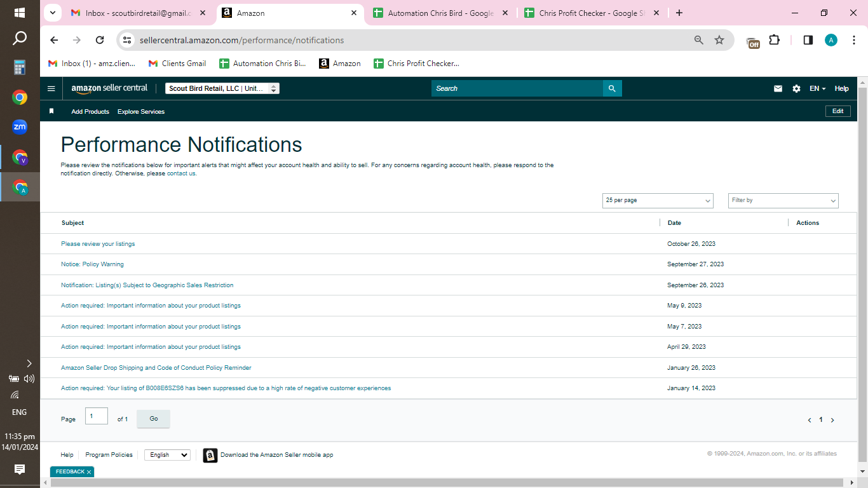Go to the next notifications page arrow

coord(832,420)
